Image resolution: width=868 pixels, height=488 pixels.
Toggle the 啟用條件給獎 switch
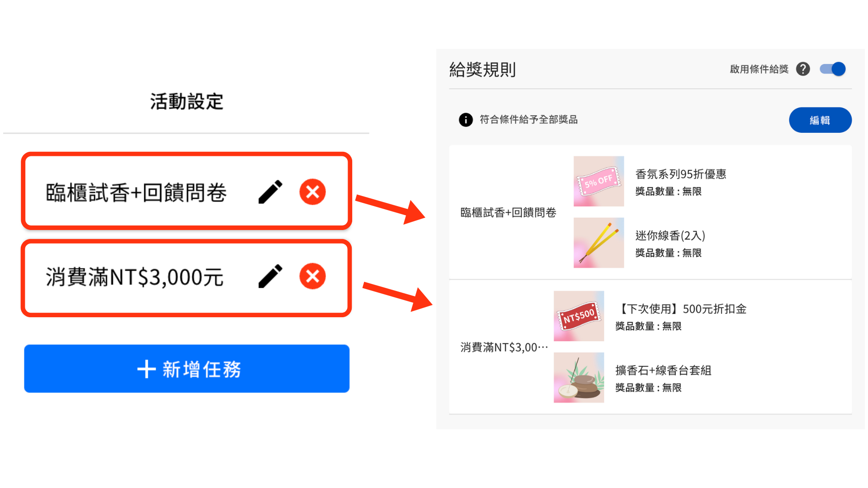pos(833,69)
